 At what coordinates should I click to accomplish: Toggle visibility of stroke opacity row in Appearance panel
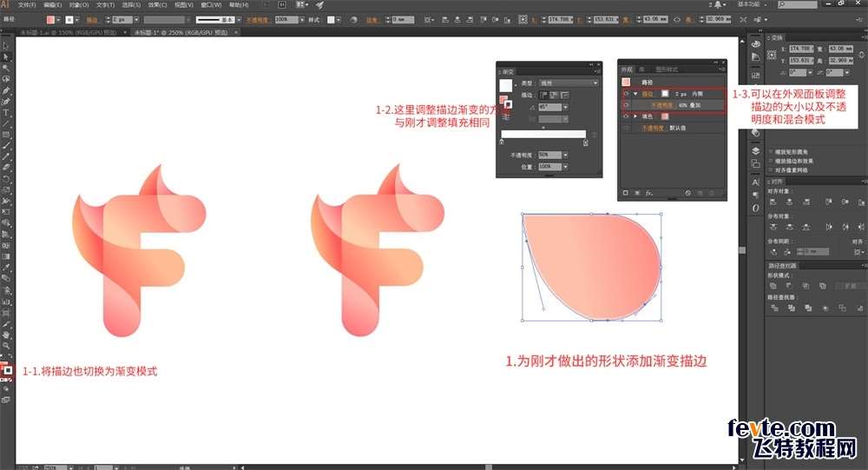coord(626,105)
